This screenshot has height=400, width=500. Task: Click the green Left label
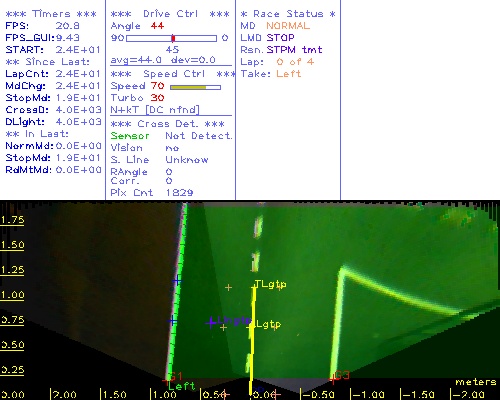click(181, 386)
